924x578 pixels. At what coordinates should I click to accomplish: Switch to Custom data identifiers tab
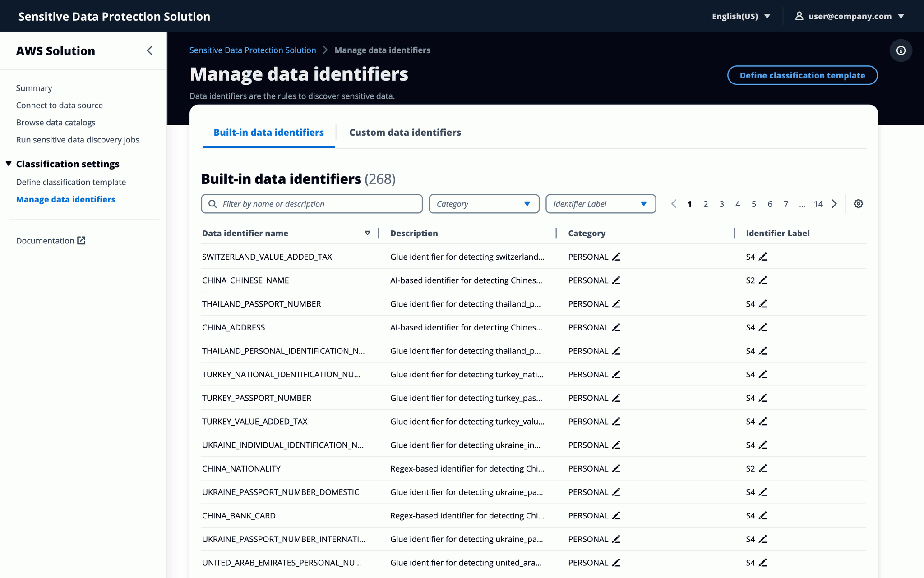[405, 133]
